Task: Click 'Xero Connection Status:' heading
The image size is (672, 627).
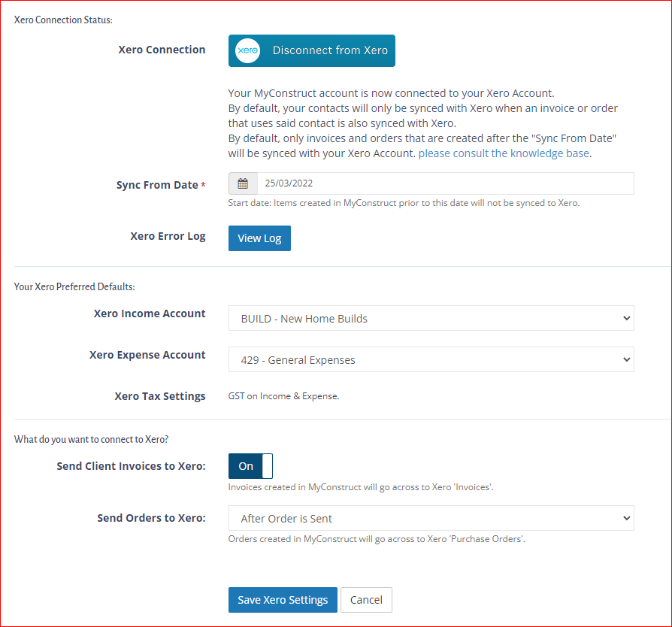Action: point(63,20)
